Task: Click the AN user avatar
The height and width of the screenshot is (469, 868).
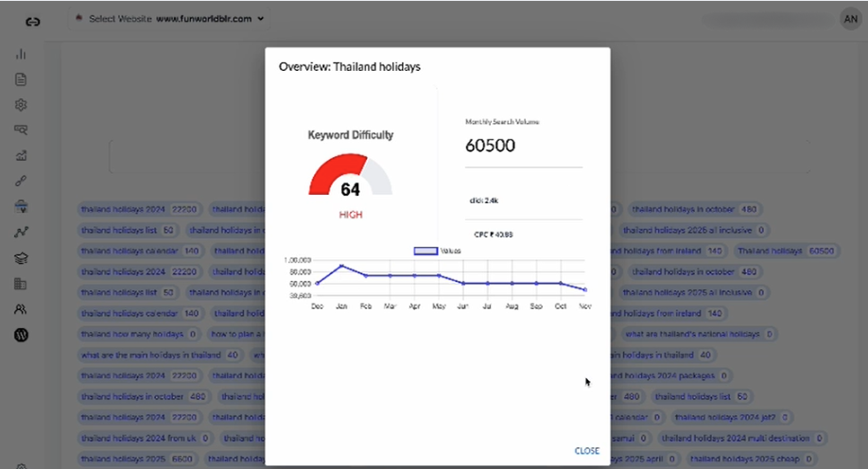Action: click(850, 19)
